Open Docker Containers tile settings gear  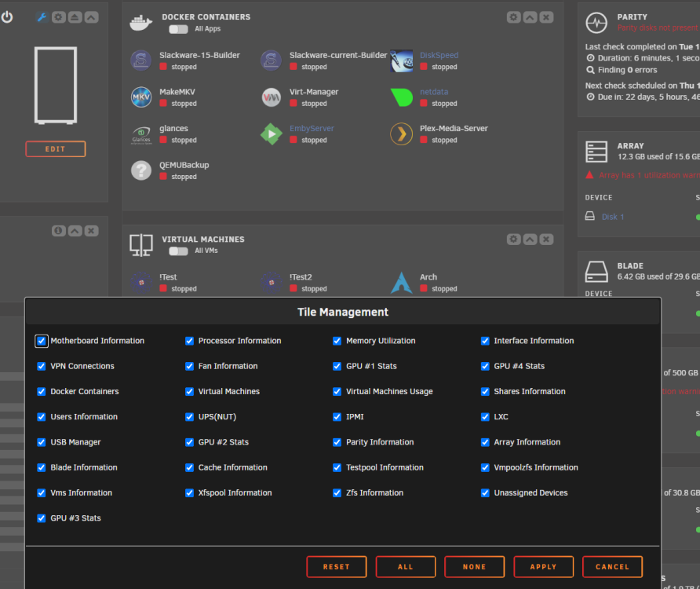(x=514, y=17)
